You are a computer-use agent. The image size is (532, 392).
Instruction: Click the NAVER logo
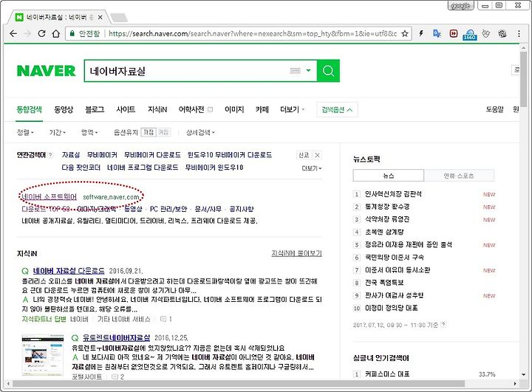pyautogui.click(x=46, y=71)
